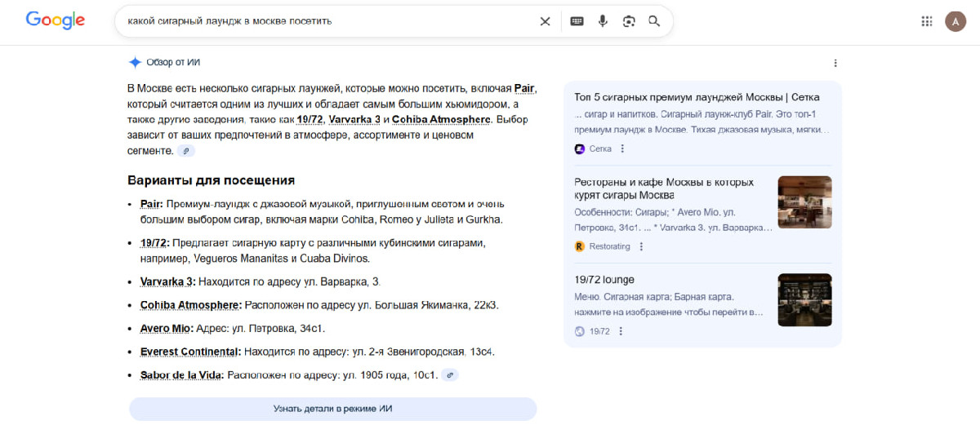Click "Узнать детали в режиме ИИ" button
Viewport: 980px width, 434px height.
click(x=332, y=409)
